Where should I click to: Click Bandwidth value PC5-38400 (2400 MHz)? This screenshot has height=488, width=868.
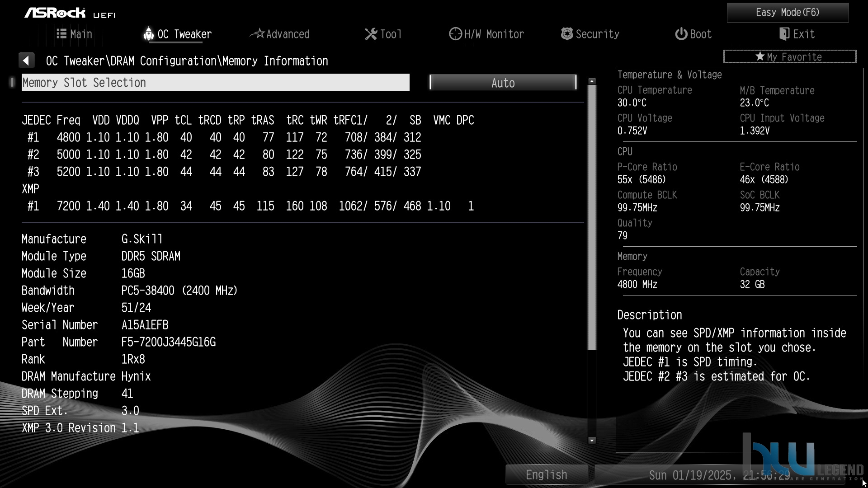coord(179,291)
